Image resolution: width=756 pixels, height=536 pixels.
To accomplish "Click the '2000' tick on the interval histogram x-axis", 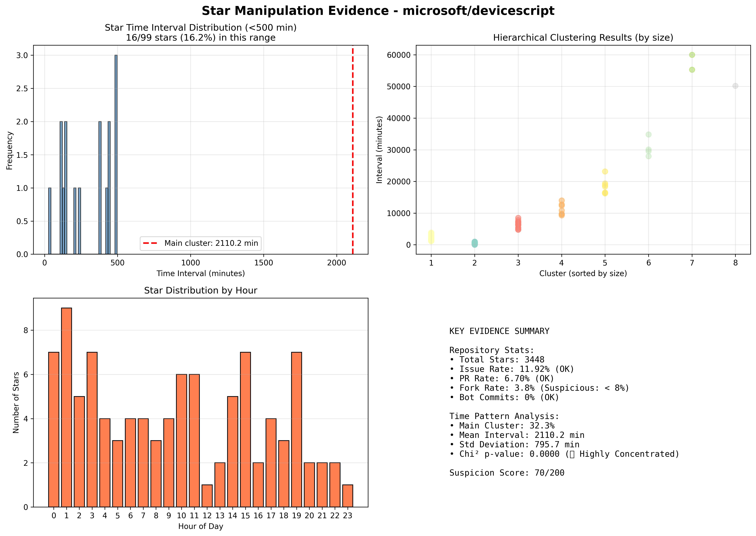I will (337, 263).
